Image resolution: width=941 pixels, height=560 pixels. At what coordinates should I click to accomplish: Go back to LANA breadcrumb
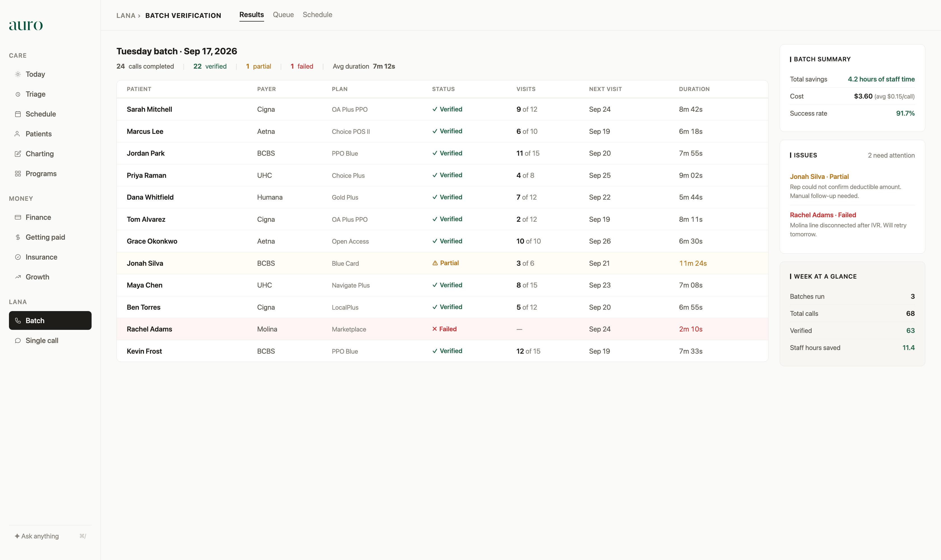(126, 15)
